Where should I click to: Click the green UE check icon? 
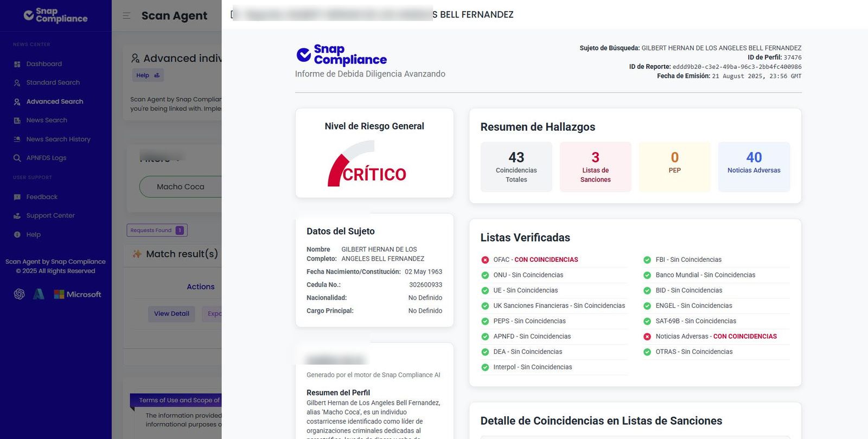485,290
